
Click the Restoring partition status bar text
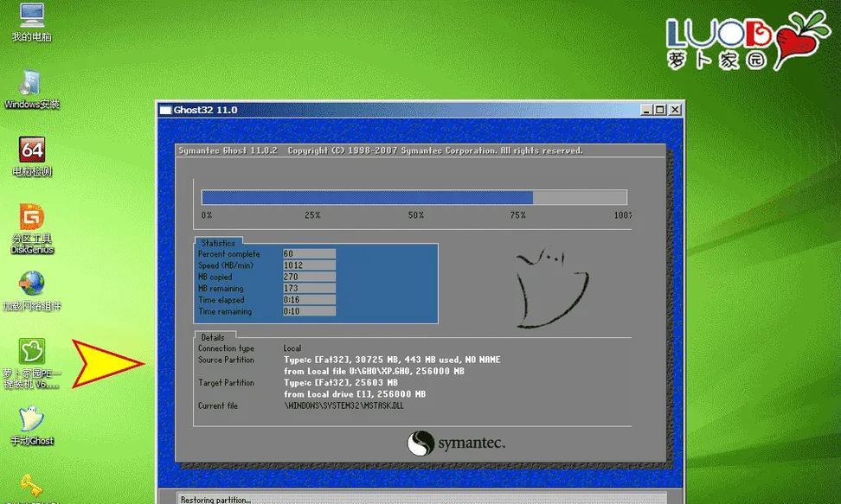point(215,499)
